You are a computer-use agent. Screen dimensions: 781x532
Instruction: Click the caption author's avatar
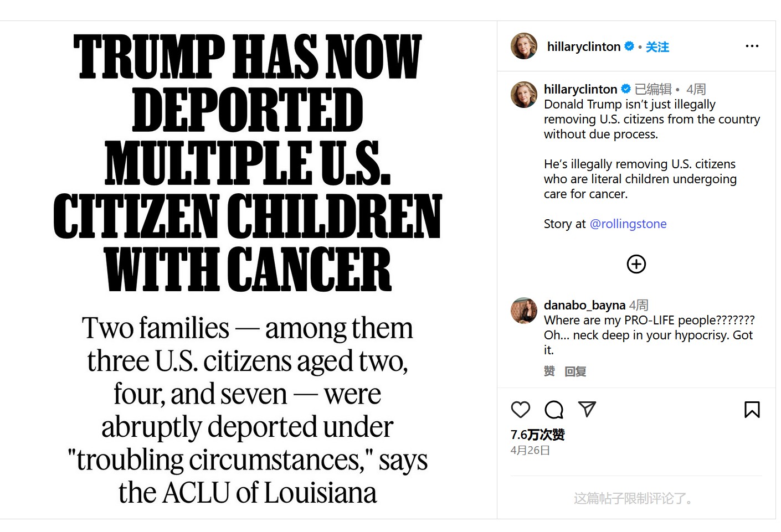point(523,95)
